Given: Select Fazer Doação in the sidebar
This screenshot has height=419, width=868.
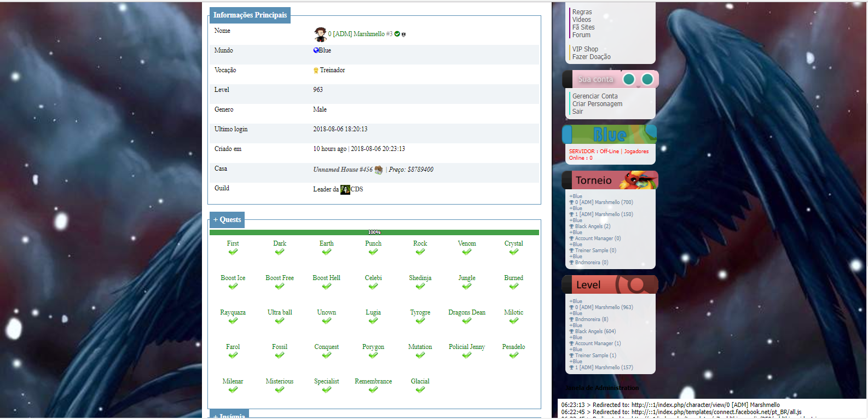Looking at the screenshot, I should coord(592,57).
